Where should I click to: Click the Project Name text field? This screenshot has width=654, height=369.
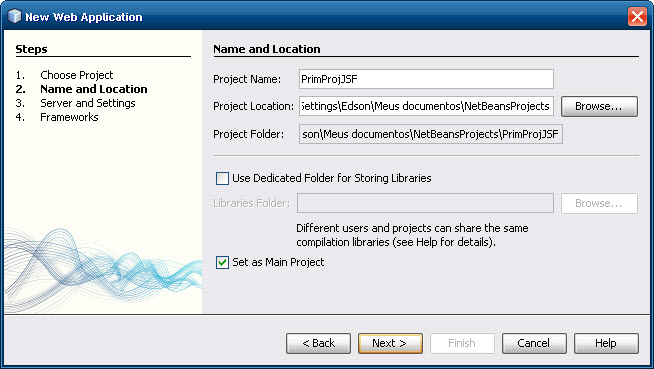426,79
